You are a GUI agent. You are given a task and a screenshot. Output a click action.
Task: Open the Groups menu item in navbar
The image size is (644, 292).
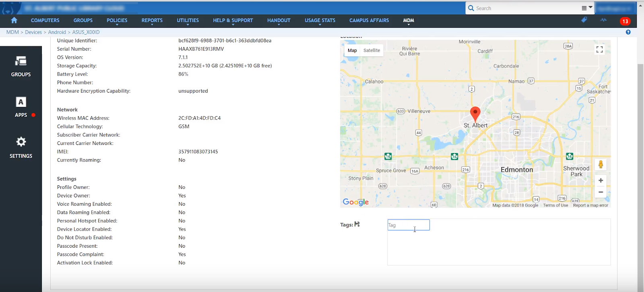(83, 20)
